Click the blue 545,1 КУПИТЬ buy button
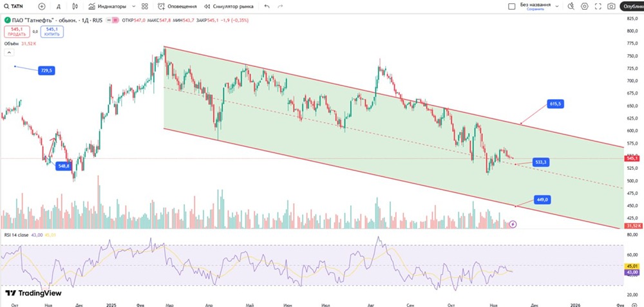 pos(52,32)
